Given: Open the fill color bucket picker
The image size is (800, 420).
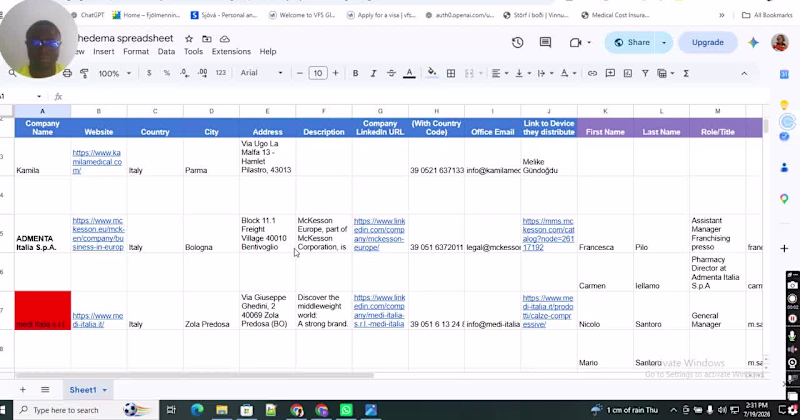Looking at the screenshot, I should [432, 73].
